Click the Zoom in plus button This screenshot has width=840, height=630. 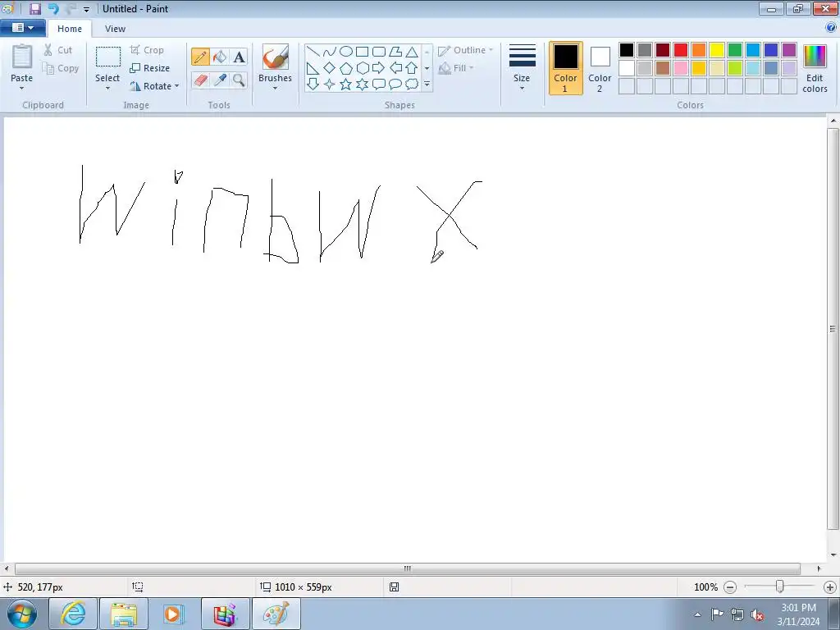pos(830,587)
